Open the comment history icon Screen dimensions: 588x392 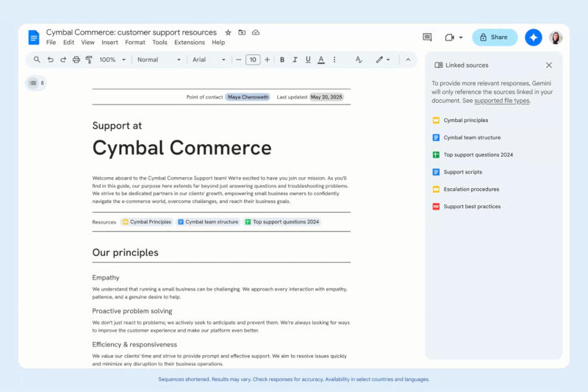(427, 37)
